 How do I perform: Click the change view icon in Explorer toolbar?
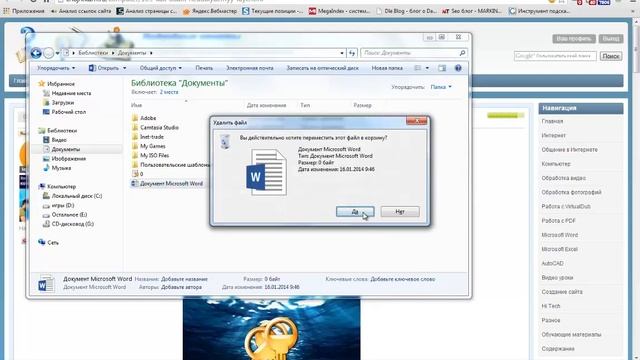(418, 68)
